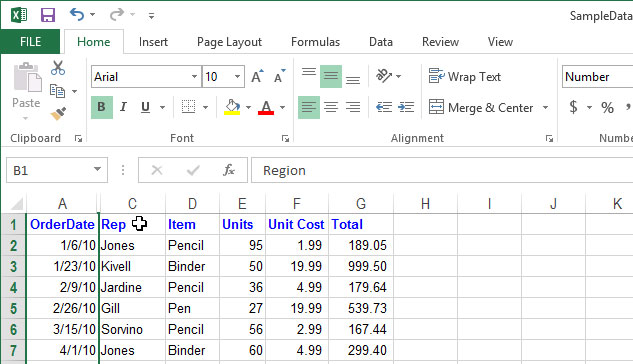Toggle Bold formatting
Screen dimensions: 633x364
coord(101,107)
